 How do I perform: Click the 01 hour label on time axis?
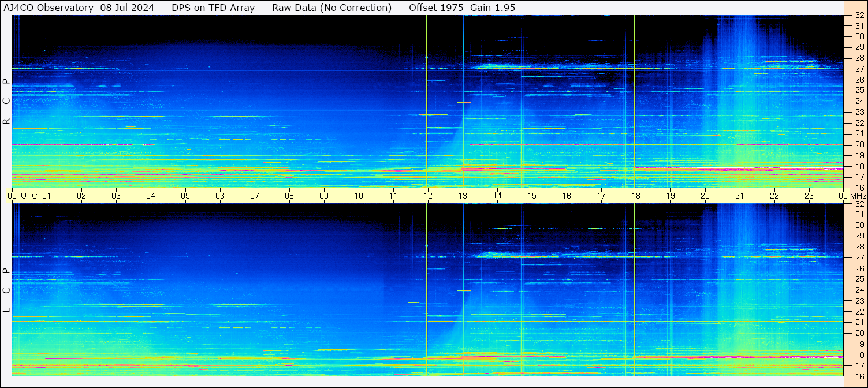[47, 196]
